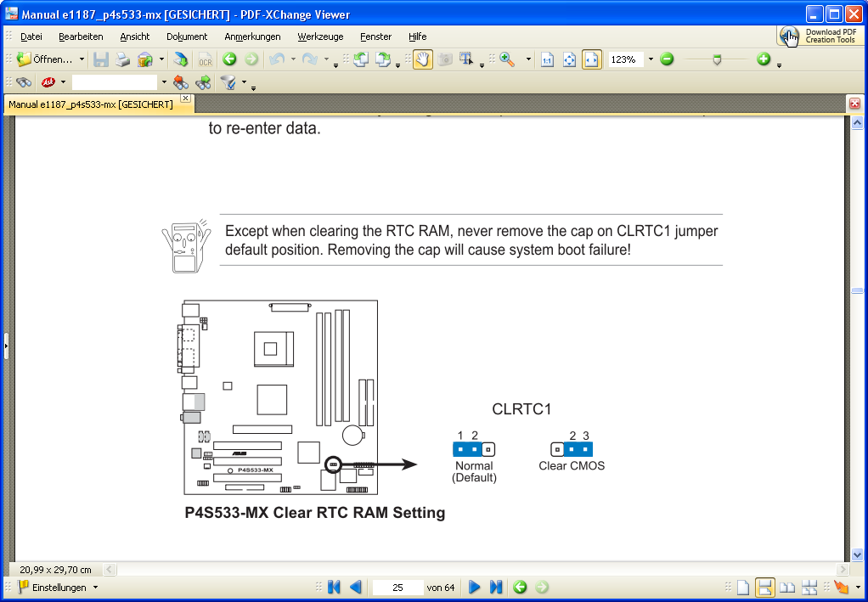Viewport: 868px width, 602px height.
Task: Set view to Actual Size 1:1
Action: 548,59
